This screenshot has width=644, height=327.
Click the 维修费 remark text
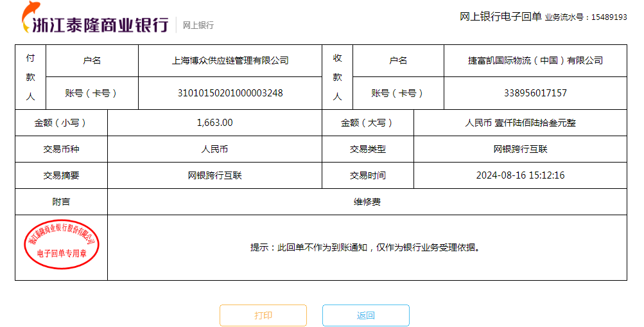click(x=367, y=202)
